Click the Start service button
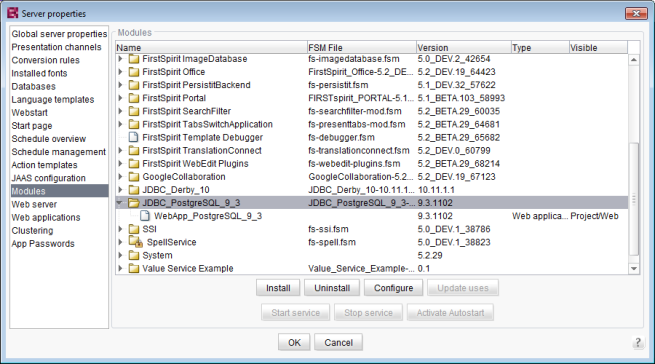This screenshot has width=655, height=364. pyautogui.click(x=295, y=313)
